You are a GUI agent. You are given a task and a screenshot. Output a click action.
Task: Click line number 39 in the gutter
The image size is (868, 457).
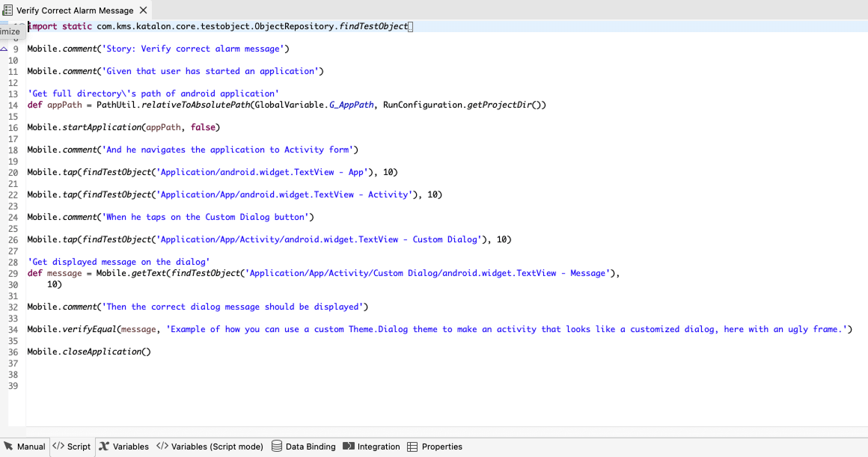pyautogui.click(x=13, y=386)
